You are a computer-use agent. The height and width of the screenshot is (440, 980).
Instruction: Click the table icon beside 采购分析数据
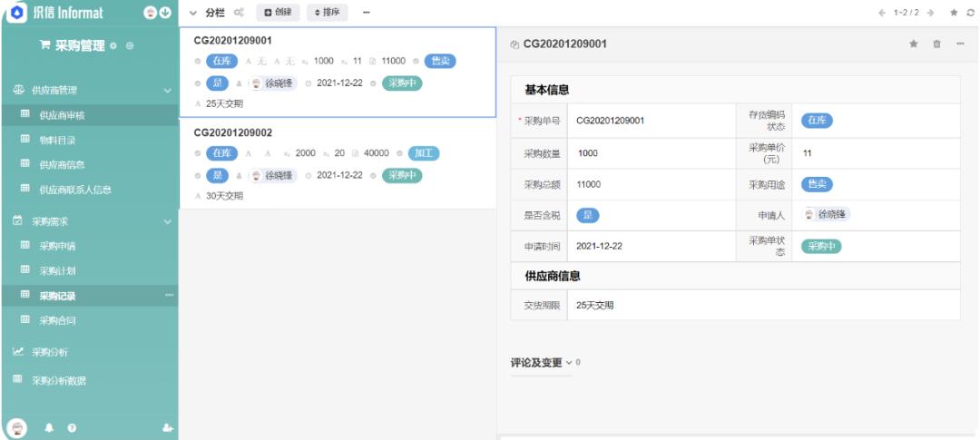coord(18,380)
